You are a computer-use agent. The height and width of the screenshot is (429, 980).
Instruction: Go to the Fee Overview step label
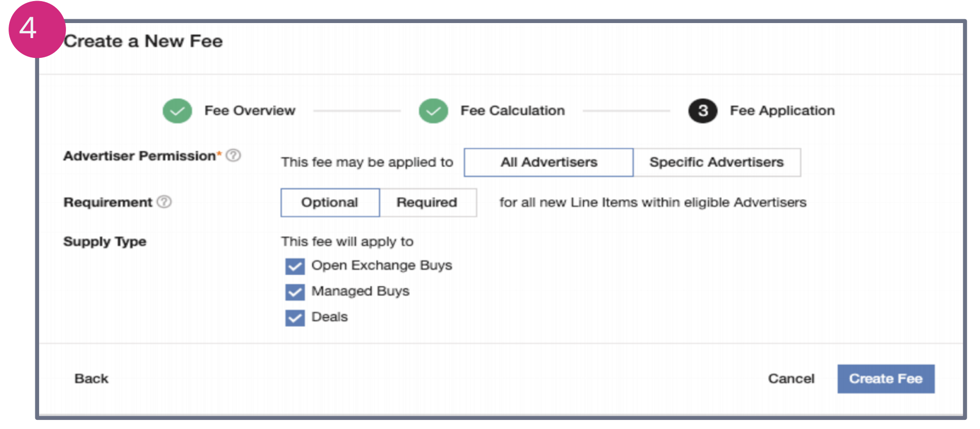[x=250, y=111]
